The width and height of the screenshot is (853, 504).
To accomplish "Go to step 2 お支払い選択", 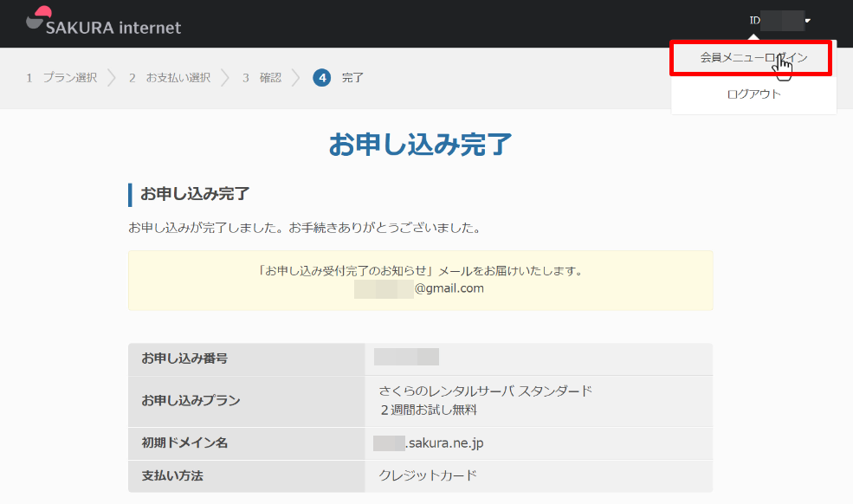I will click(x=171, y=78).
